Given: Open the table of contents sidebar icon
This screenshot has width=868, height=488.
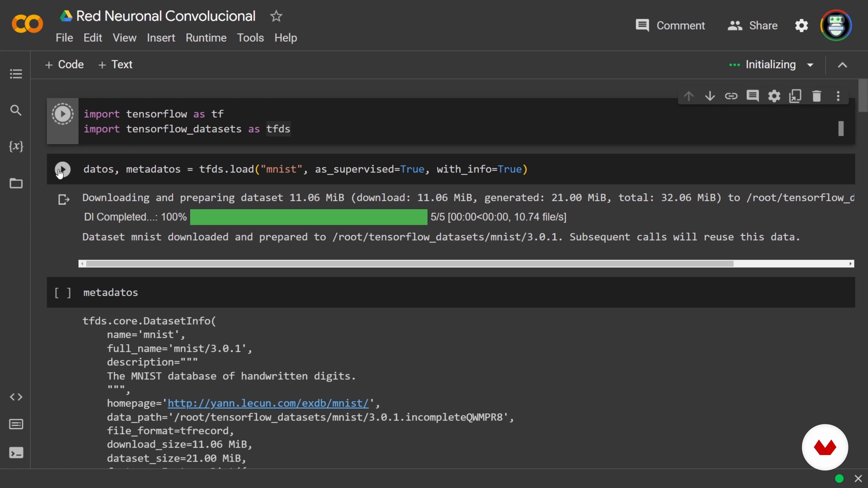Looking at the screenshot, I should pyautogui.click(x=16, y=74).
